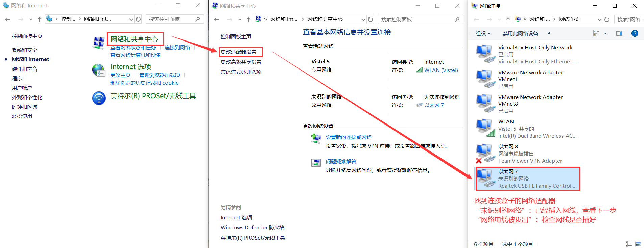Click up arrow in 网络和 Internet window
Screen dimensions: 644x248
pos(40,19)
